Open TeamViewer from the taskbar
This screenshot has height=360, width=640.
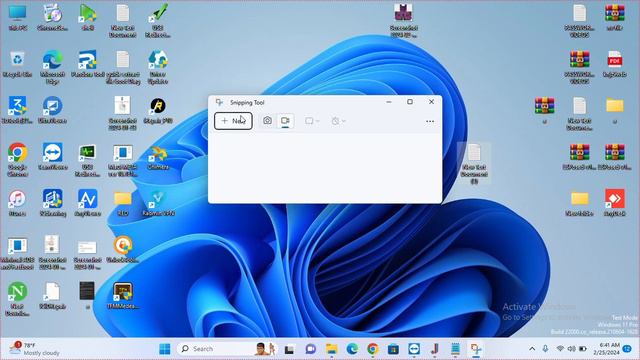[x=414, y=349]
